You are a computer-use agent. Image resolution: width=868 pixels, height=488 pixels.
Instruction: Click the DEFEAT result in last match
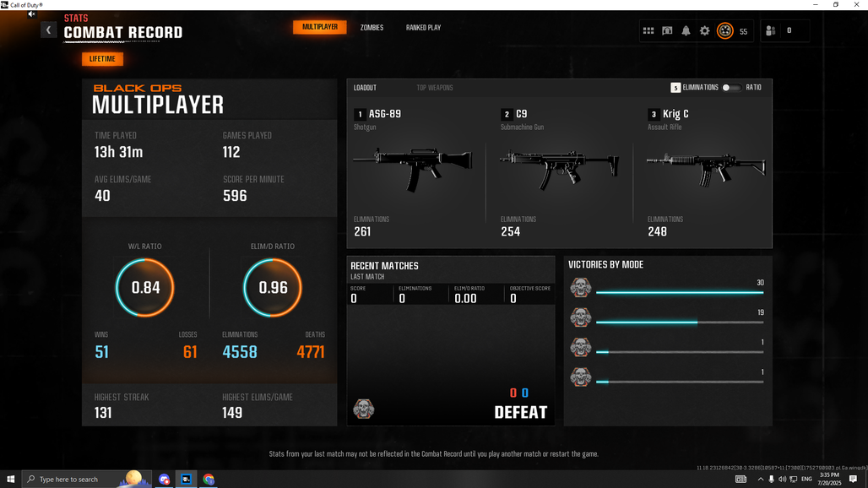(520, 412)
